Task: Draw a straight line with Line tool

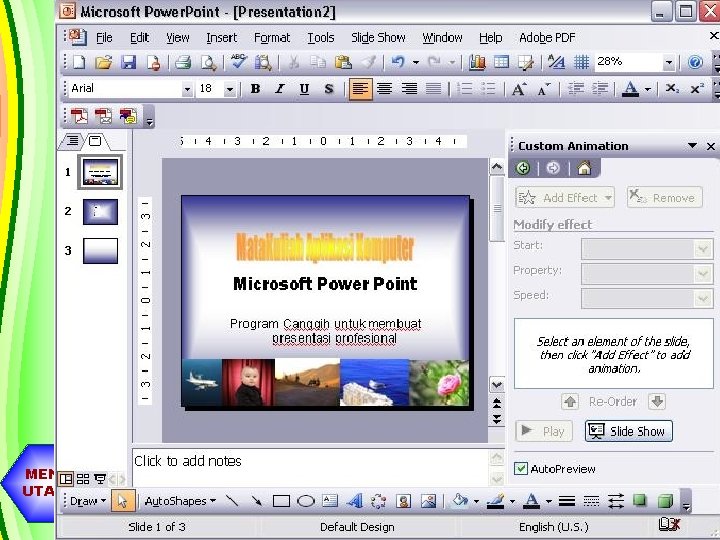Action: [x=232, y=501]
